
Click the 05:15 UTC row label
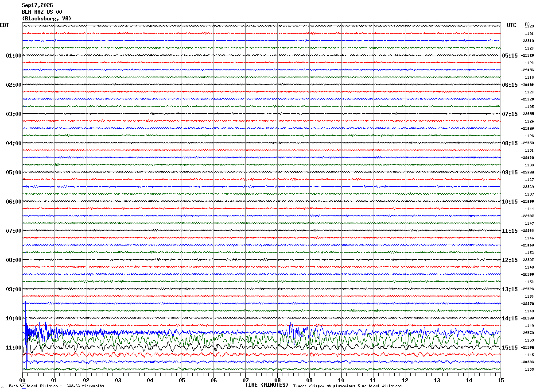click(x=510, y=56)
